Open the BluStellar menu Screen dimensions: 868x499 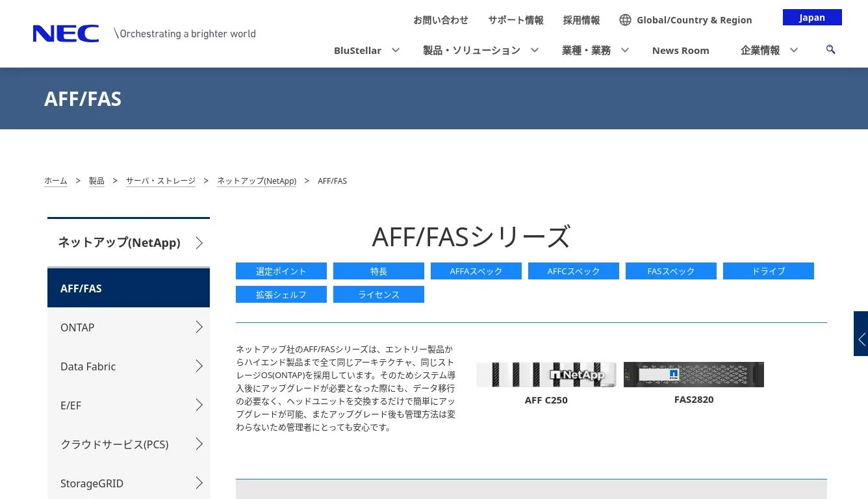(x=357, y=50)
